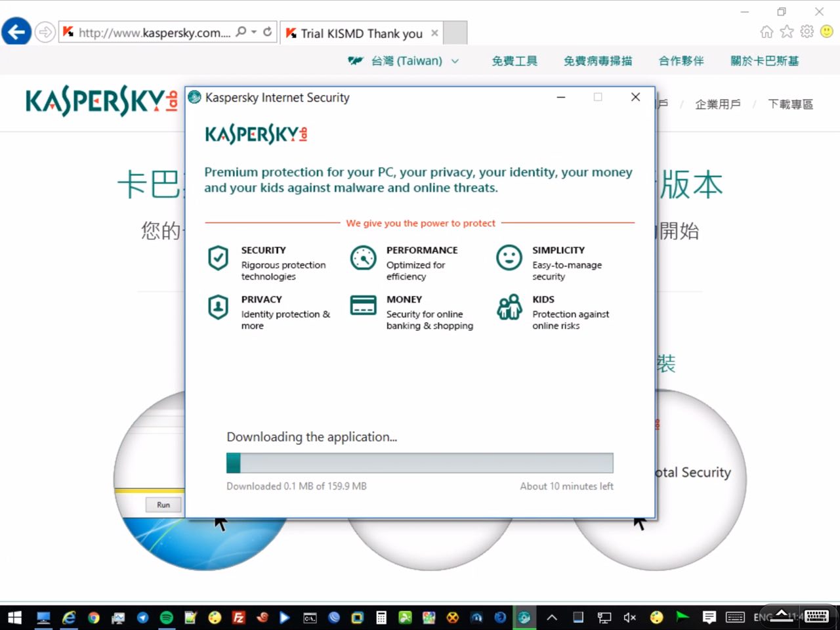Image resolution: width=840 pixels, height=630 pixels.
Task: Open the Kaspersky installer taskbar button
Action: point(524,618)
